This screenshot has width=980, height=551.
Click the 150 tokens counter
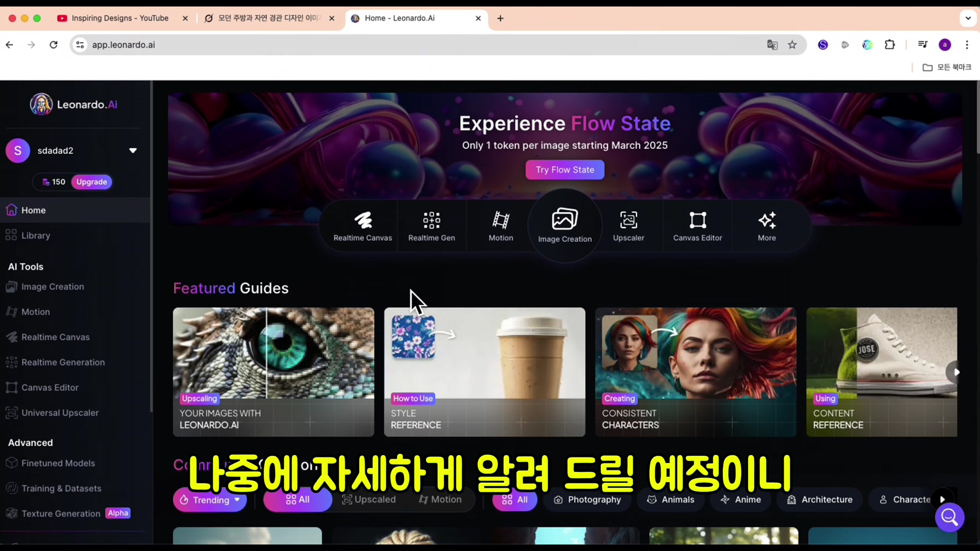53,182
